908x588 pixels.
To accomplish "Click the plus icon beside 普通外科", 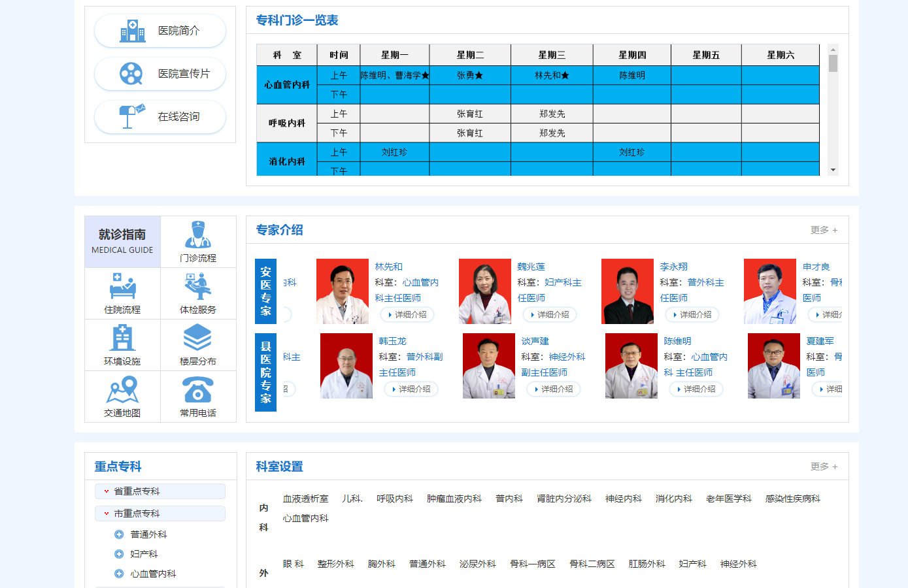I will [x=119, y=534].
